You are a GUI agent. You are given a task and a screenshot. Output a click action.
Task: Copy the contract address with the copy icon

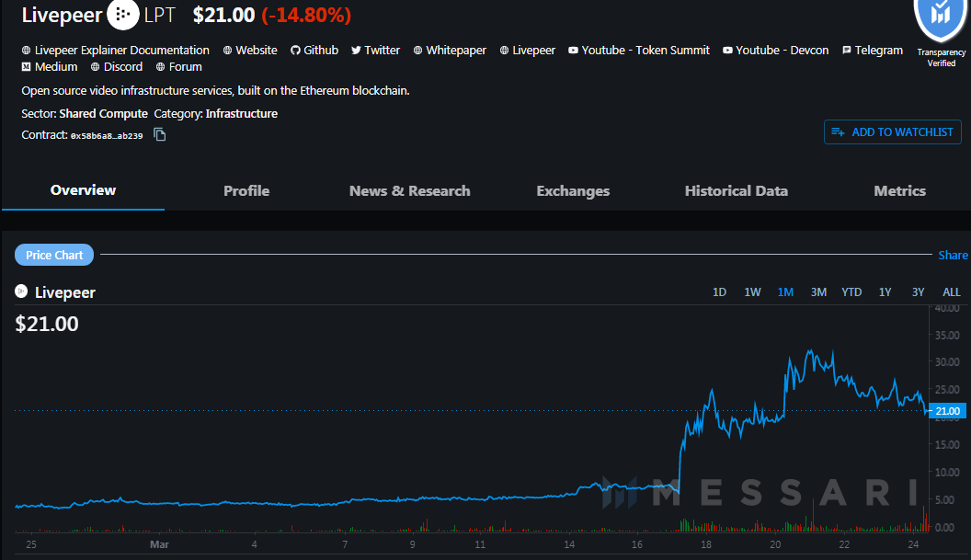[160, 134]
